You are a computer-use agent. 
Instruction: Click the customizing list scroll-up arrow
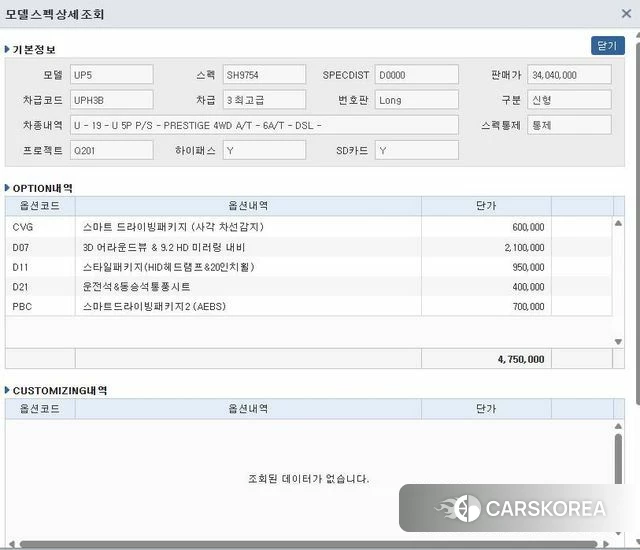[x=618, y=426]
